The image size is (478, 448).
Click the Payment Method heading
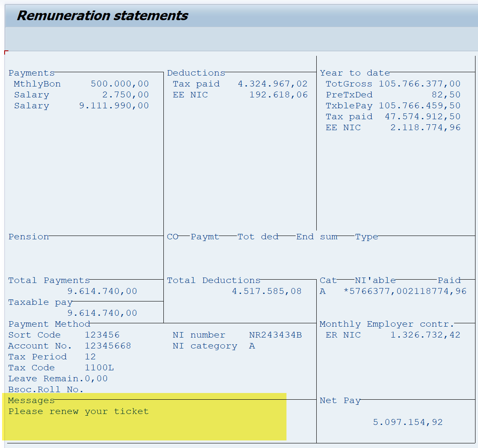(x=49, y=324)
